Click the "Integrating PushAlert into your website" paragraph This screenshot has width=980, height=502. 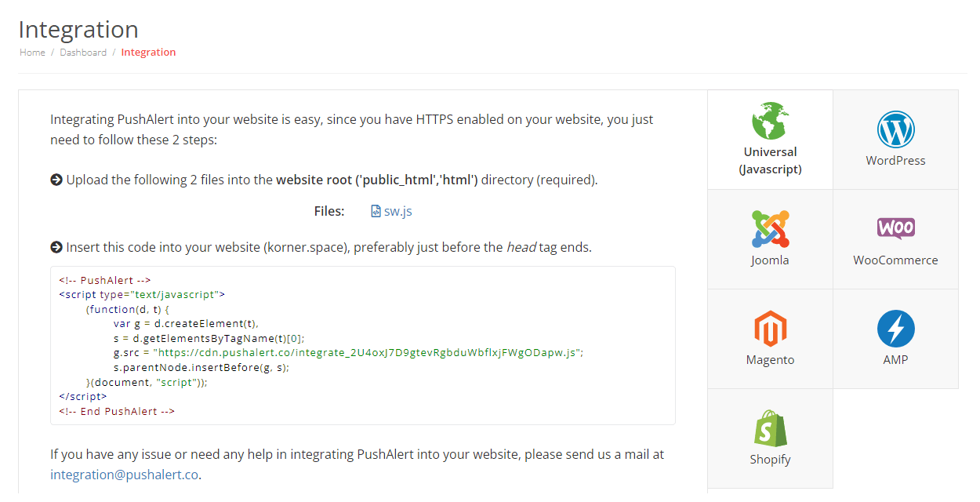tap(352, 129)
